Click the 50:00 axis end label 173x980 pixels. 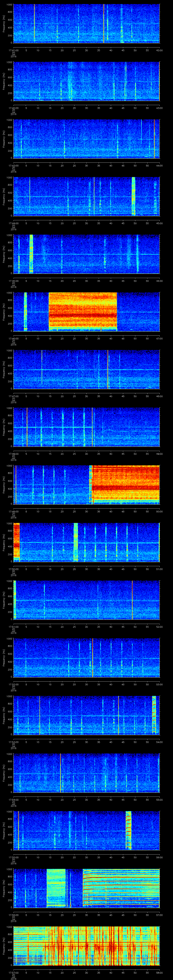[x=159, y=511]
